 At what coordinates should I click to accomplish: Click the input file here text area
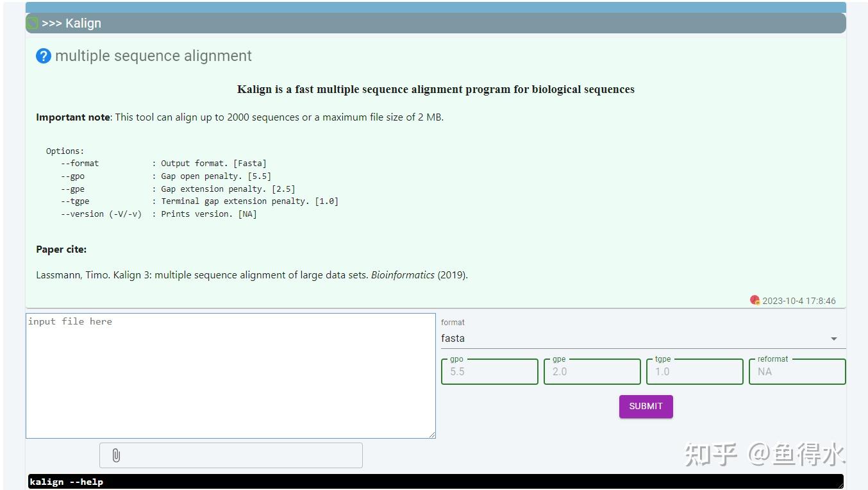click(x=231, y=375)
